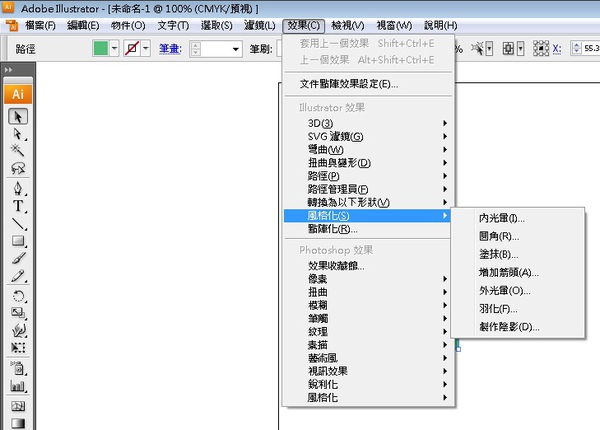
Task: Select the Paintbrush tool
Action: click(18, 258)
